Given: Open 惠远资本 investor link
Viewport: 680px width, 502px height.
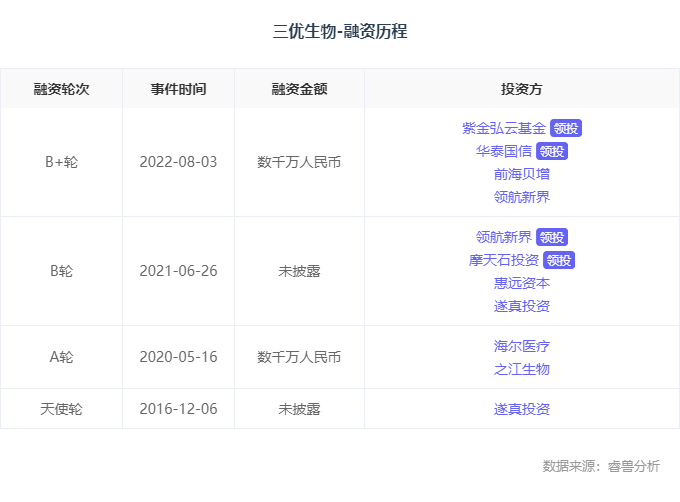Looking at the screenshot, I should click(x=522, y=283).
